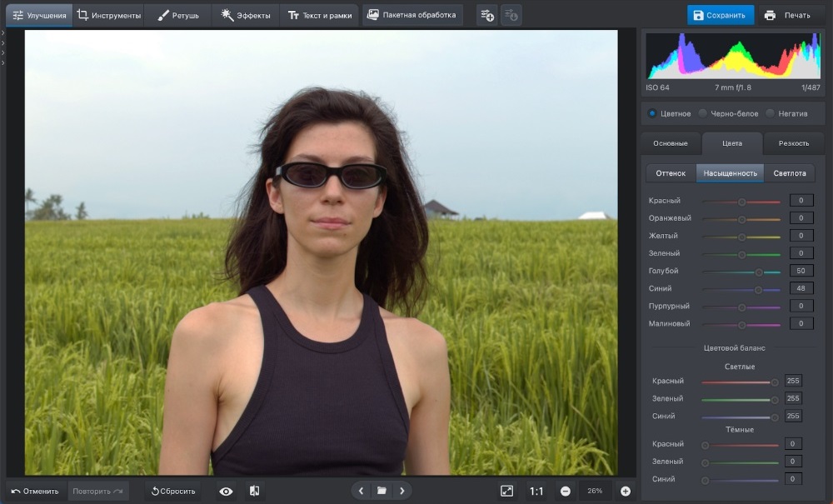
Task: Toggle the eye preview of the original
Action: (x=226, y=492)
